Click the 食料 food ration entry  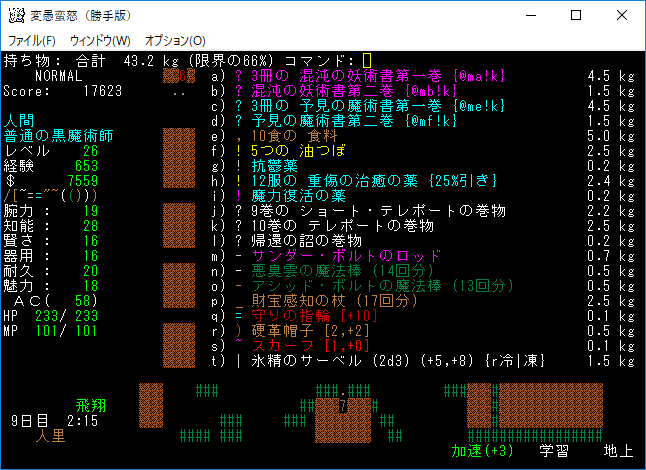(x=300, y=136)
